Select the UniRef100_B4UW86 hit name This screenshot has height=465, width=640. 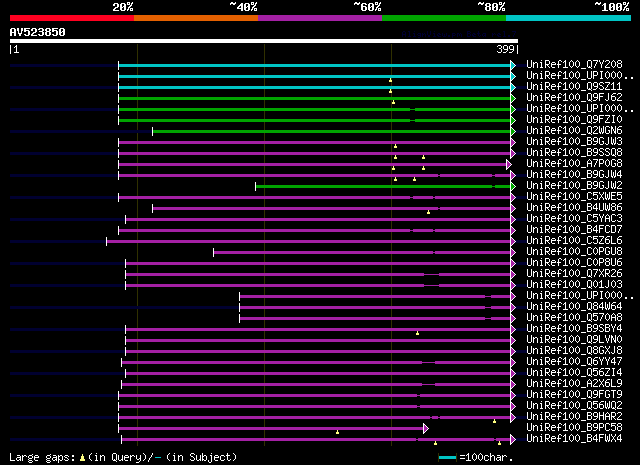click(574, 208)
